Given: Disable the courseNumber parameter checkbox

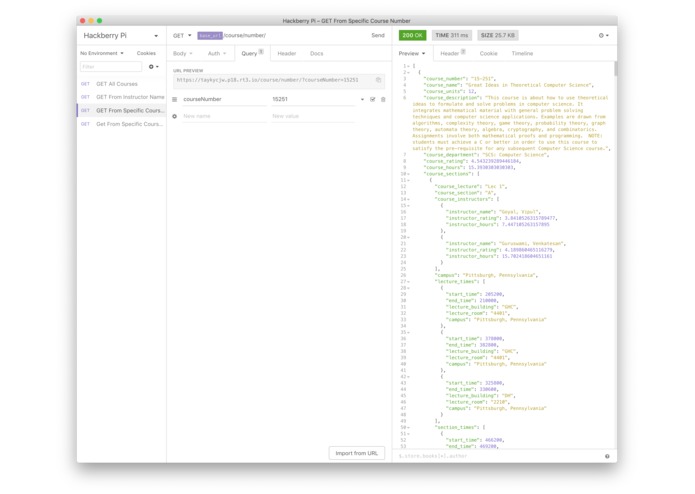Looking at the screenshot, I should click(x=373, y=99).
